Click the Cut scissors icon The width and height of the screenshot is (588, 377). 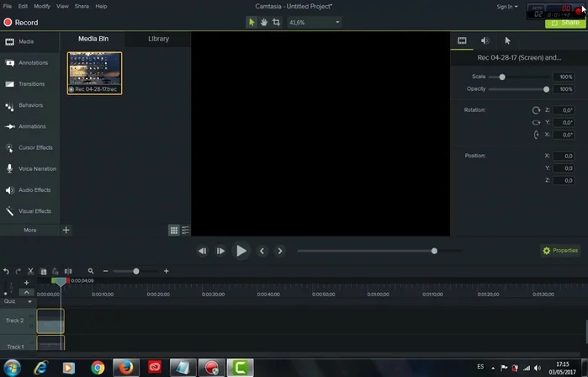[x=30, y=271]
